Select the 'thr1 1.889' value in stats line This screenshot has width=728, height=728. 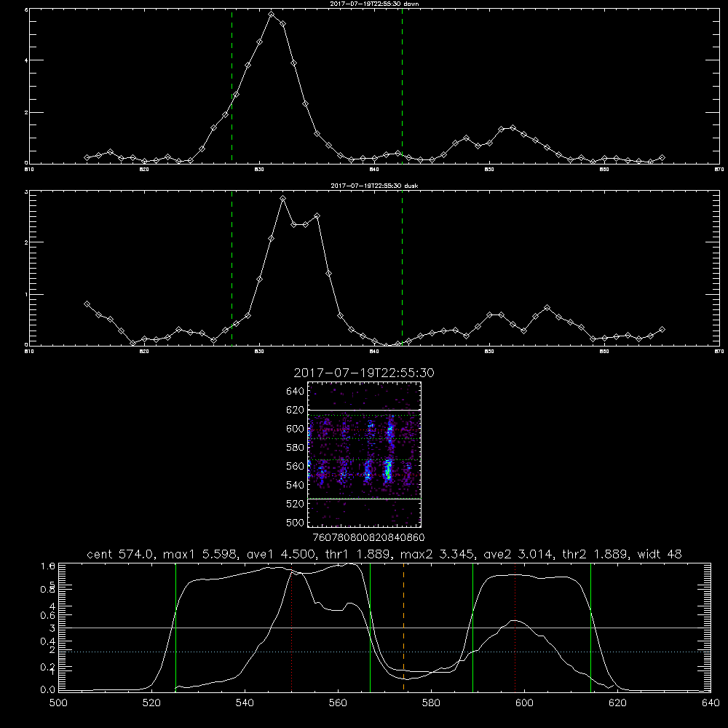pyautogui.click(x=357, y=554)
